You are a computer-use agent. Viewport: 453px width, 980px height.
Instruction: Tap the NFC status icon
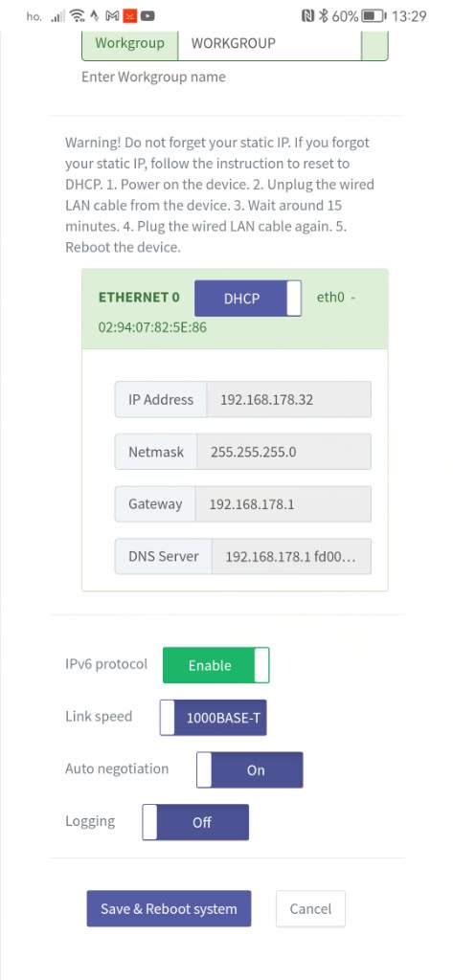(308, 16)
